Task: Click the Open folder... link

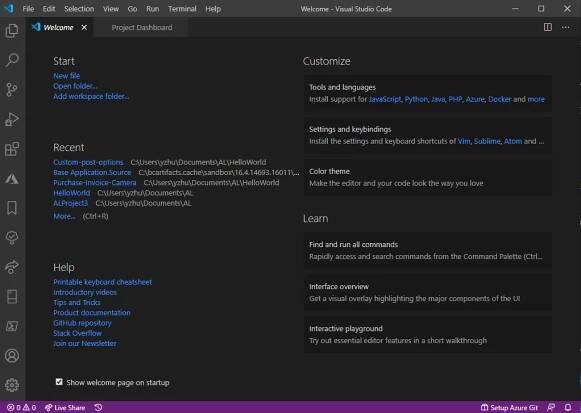Action: point(75,86)
